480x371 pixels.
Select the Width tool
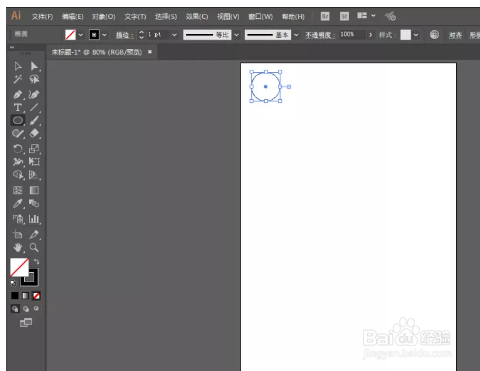[x=18, y=162]
